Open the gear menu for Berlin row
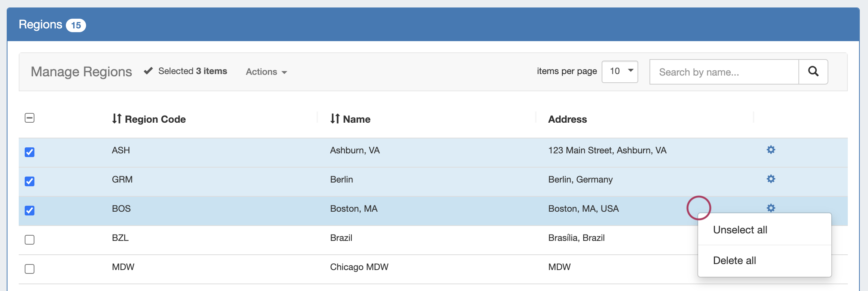The image size is (868, 291). click(771, 179)
